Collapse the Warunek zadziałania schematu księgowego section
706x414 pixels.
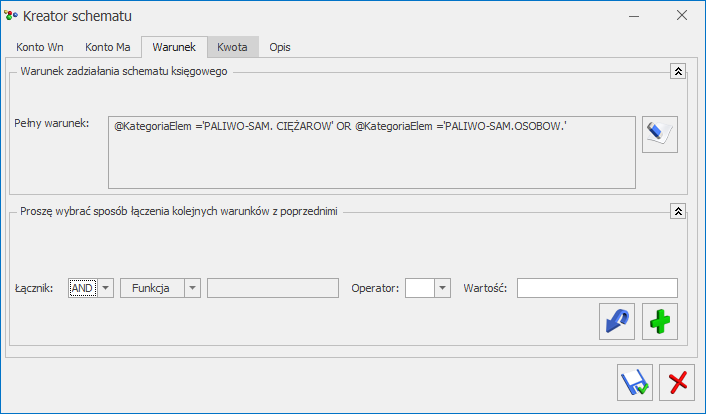[678, 71]
